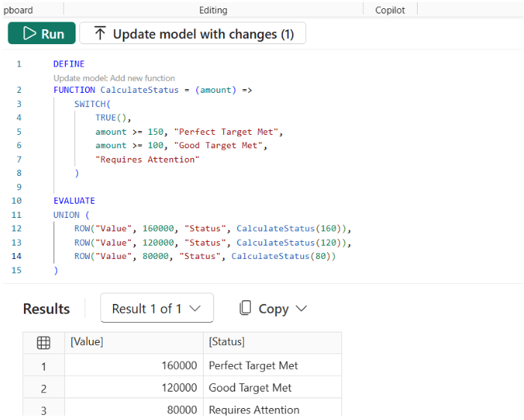
Task: Click the DEFINE keyword on line 1
Action: coord(69,64)
